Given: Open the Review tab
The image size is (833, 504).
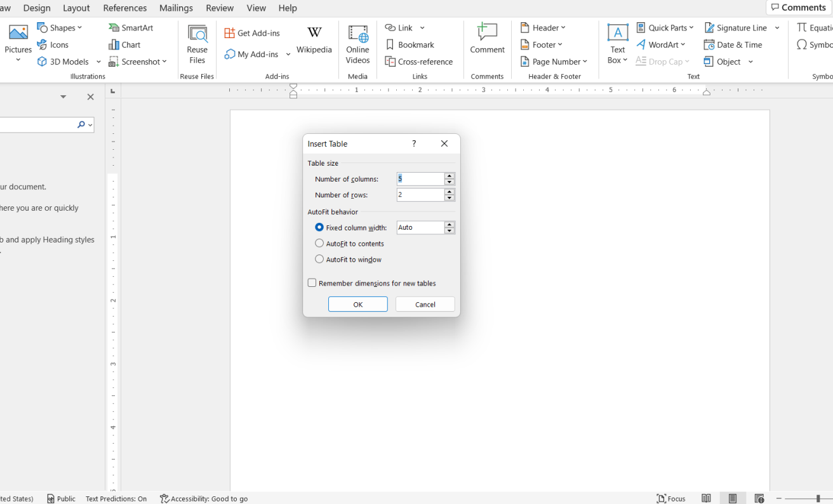Looking at the screenshot, I should 220,8.
